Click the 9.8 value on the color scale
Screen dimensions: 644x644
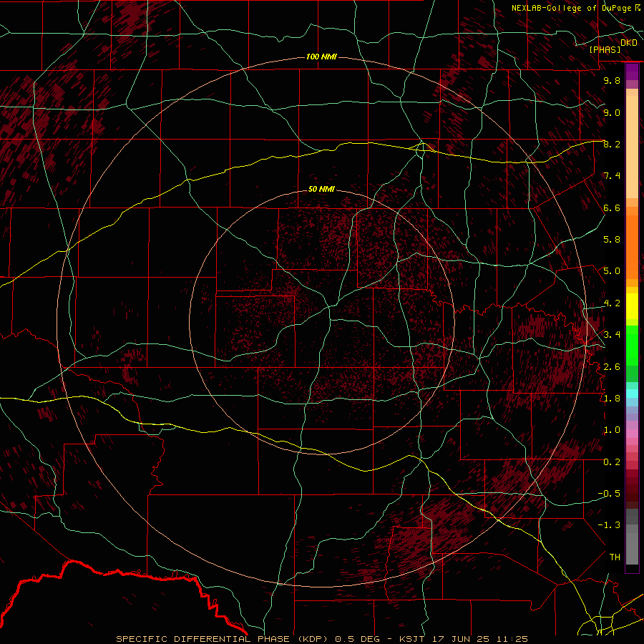click(612, 80)
